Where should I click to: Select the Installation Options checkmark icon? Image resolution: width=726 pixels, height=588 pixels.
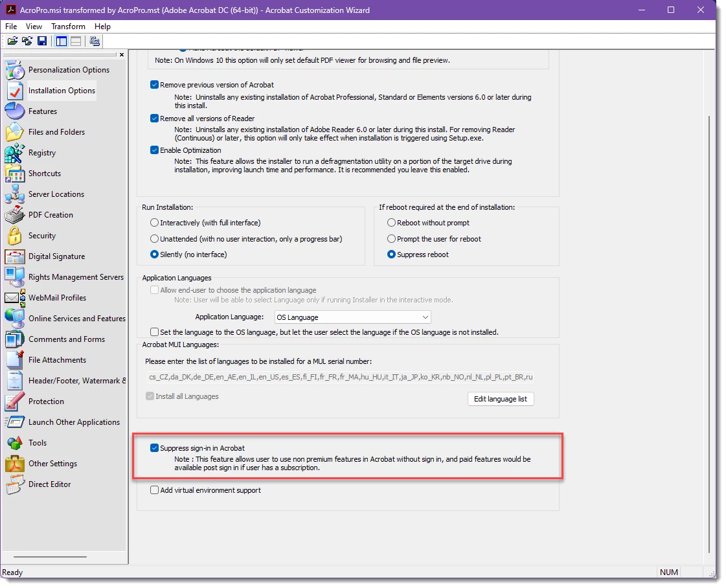(15, 91)
